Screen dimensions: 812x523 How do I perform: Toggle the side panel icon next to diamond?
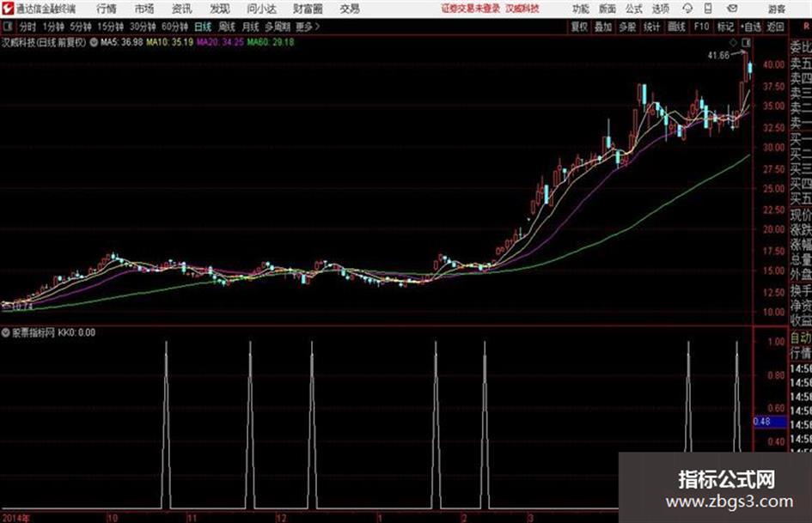tap(746, 42)
